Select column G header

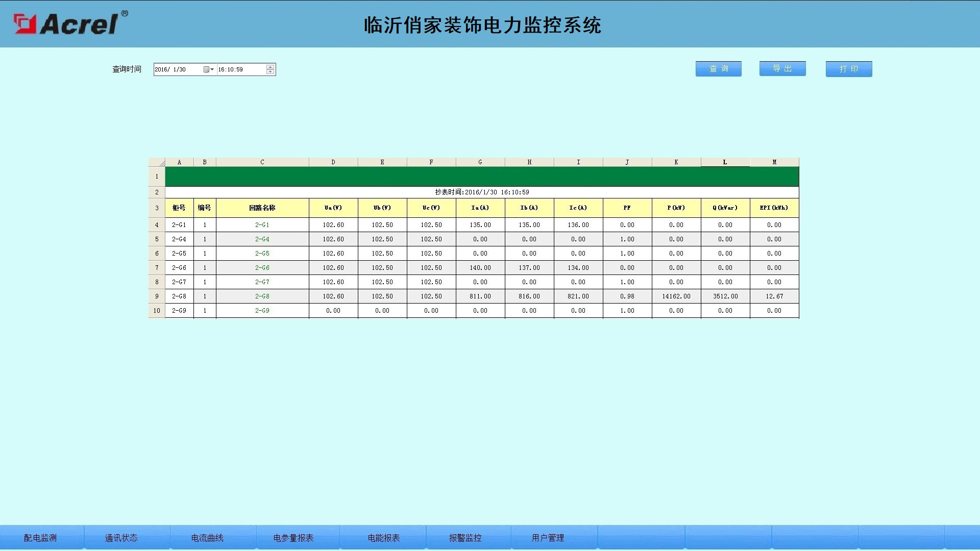tap(480, 162)
